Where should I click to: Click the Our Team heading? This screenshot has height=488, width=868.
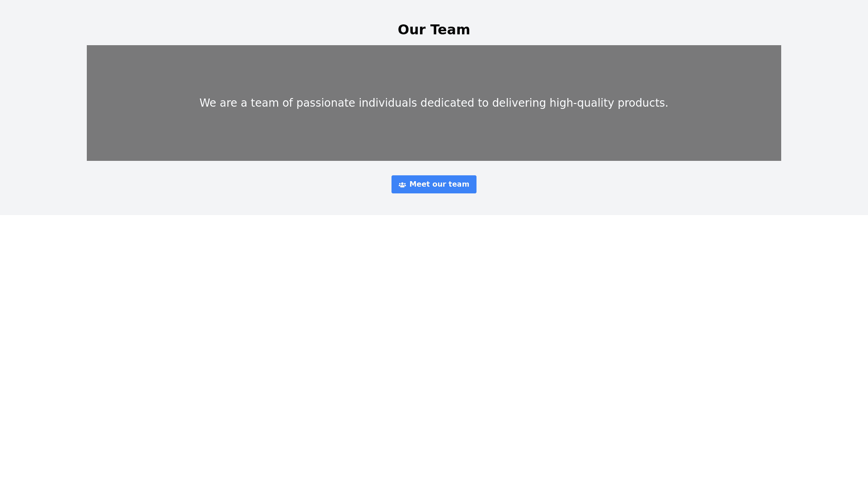(x=434, y=30)
